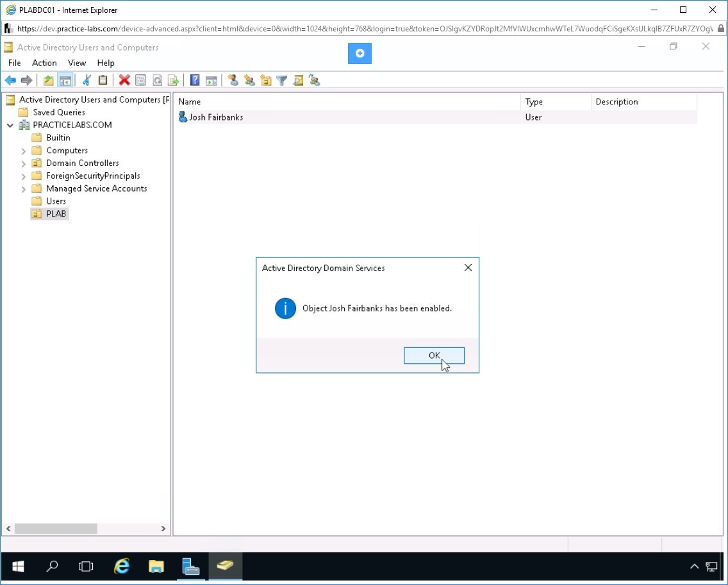The image size is (728, 585).
Task: Open Properties toolbar icon
Action: 140,80
